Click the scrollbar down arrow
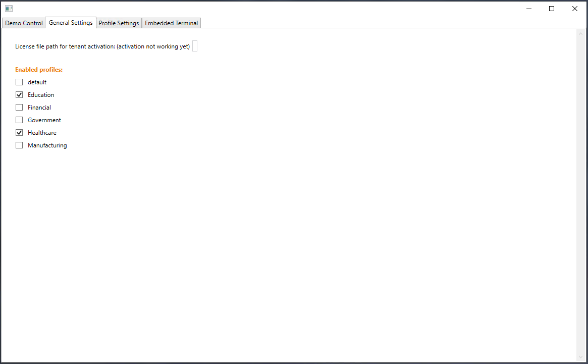 pos(580,357)
